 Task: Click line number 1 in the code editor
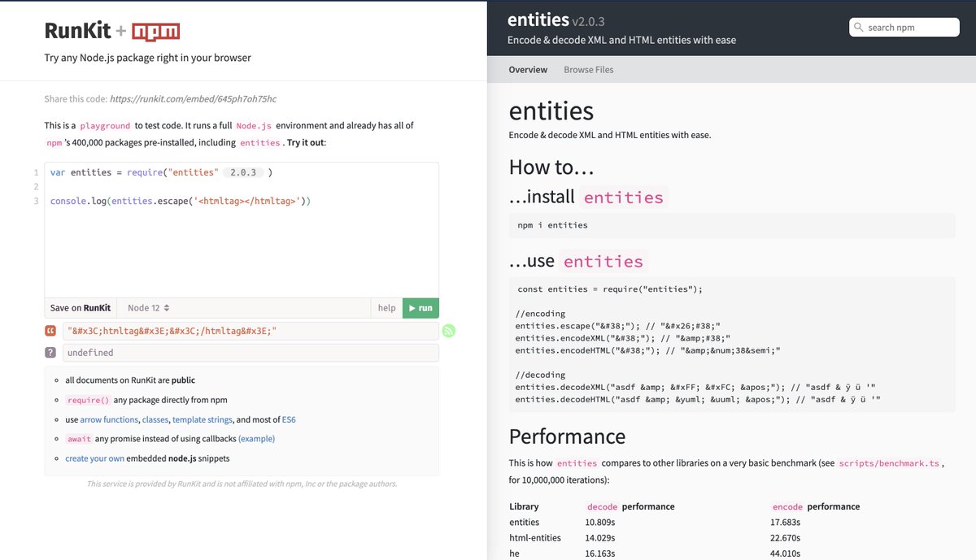pyautogui.click(x=36, y=172)
